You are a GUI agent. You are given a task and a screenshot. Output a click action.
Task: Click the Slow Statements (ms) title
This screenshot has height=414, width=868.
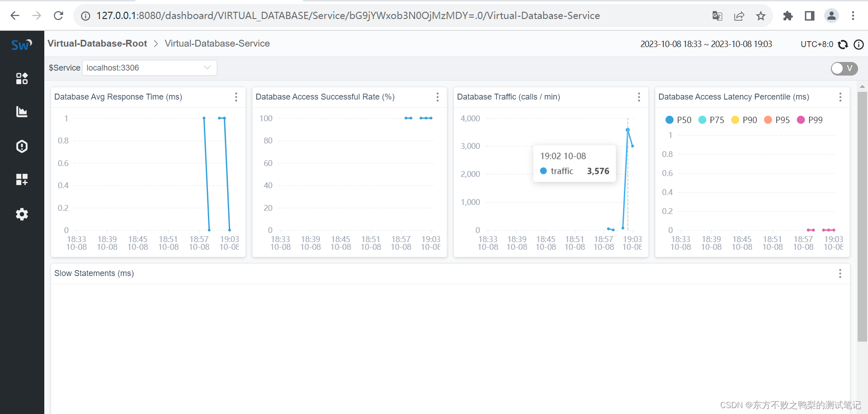[94, 273]
